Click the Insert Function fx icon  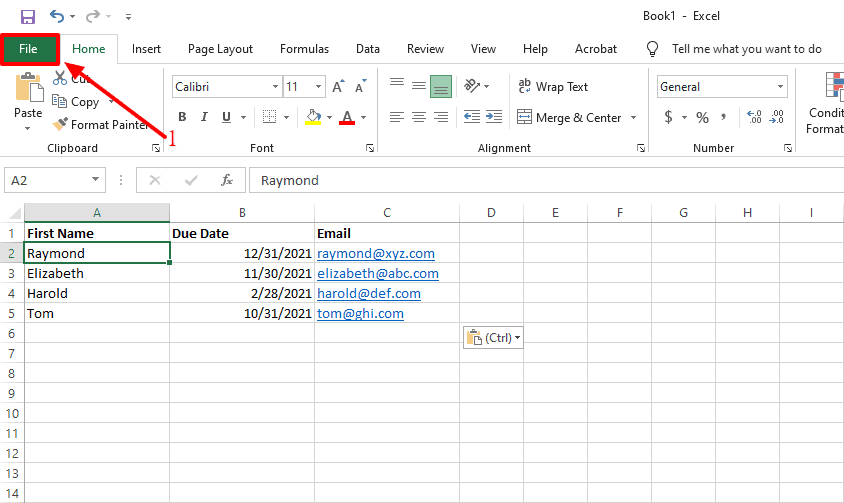(x=227, y=180)
